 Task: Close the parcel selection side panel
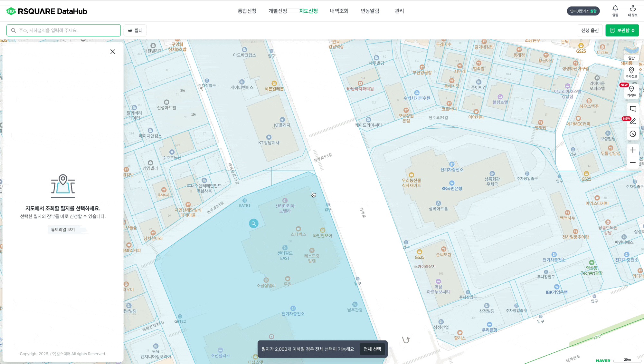coord(113,52)
